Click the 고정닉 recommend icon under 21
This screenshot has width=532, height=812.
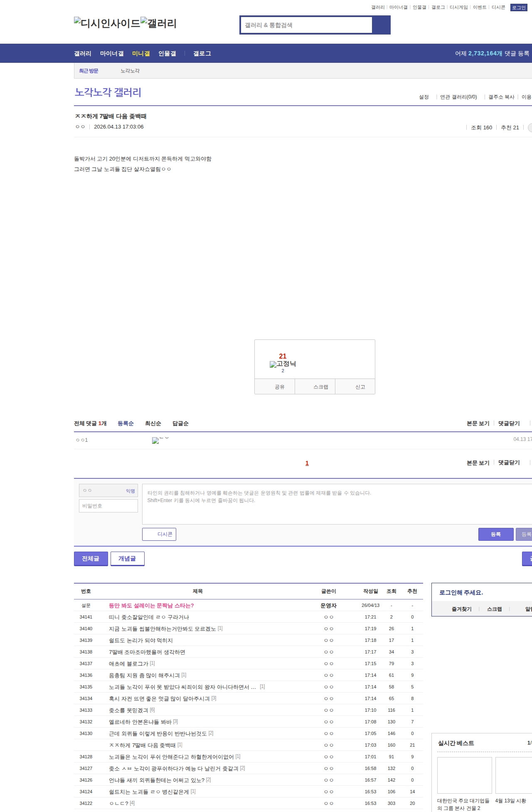pyautogui.click(x=283, y=364)
